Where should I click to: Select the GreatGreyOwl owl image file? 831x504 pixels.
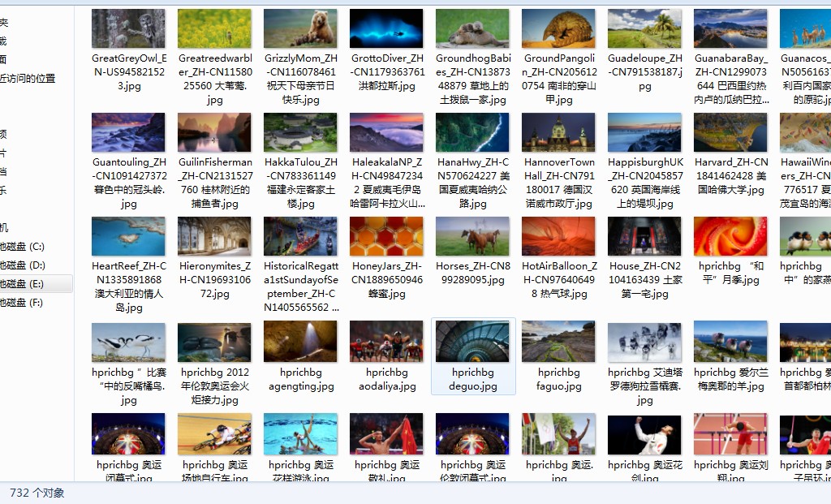point(128,28)
